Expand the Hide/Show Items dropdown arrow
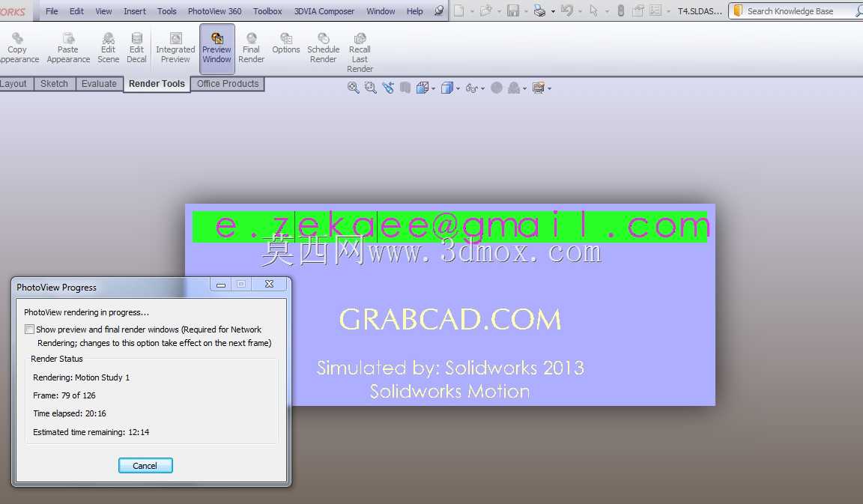 pos(482,88)
